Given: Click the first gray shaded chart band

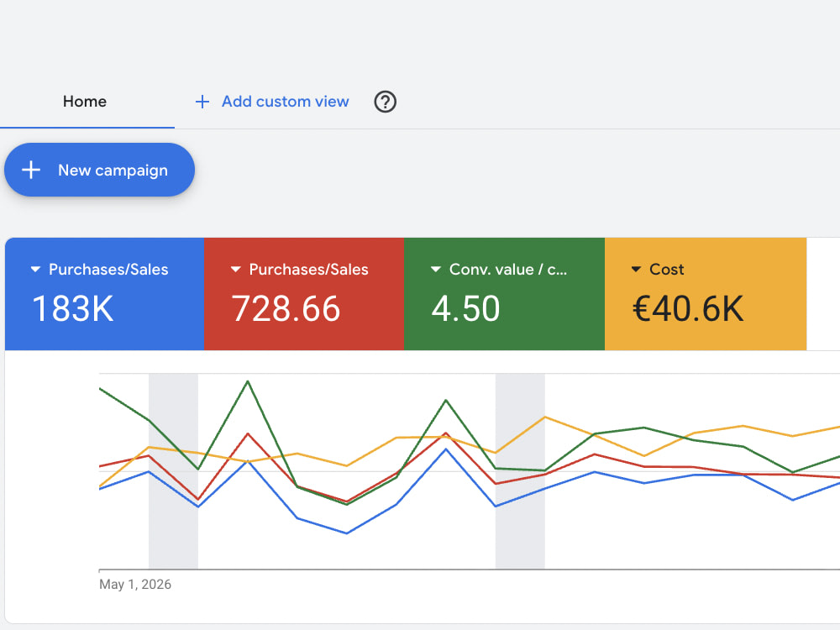Looking at the screenshot, I should (173, 471).
